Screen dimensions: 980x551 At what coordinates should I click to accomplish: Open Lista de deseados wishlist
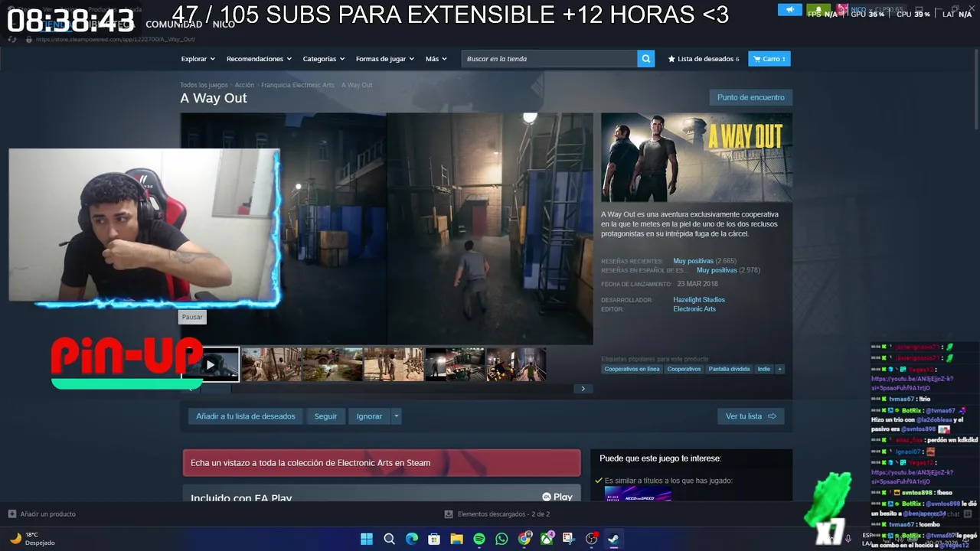click(704, 59)
